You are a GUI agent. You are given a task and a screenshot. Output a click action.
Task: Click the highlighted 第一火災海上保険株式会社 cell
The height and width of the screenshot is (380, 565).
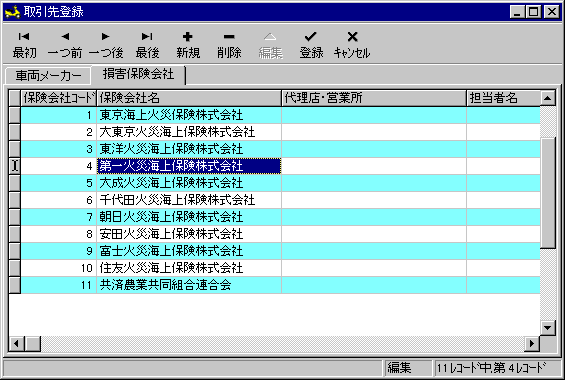click(x=189, y=166)
